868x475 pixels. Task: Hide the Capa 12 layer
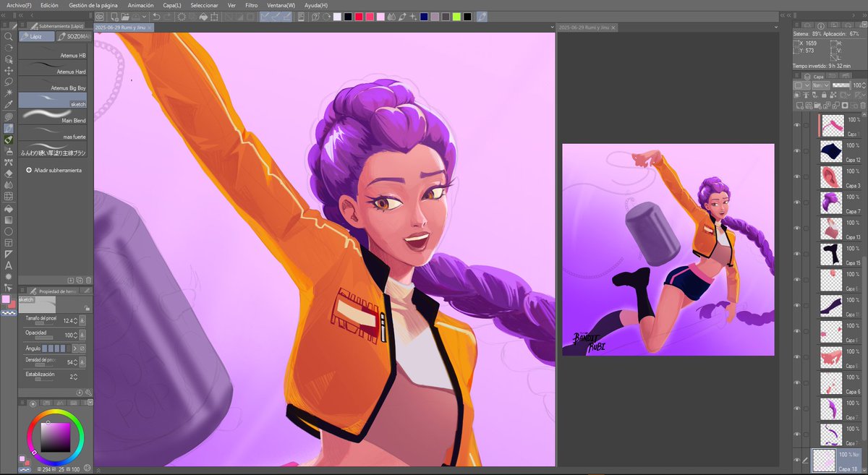coord(798,151)
